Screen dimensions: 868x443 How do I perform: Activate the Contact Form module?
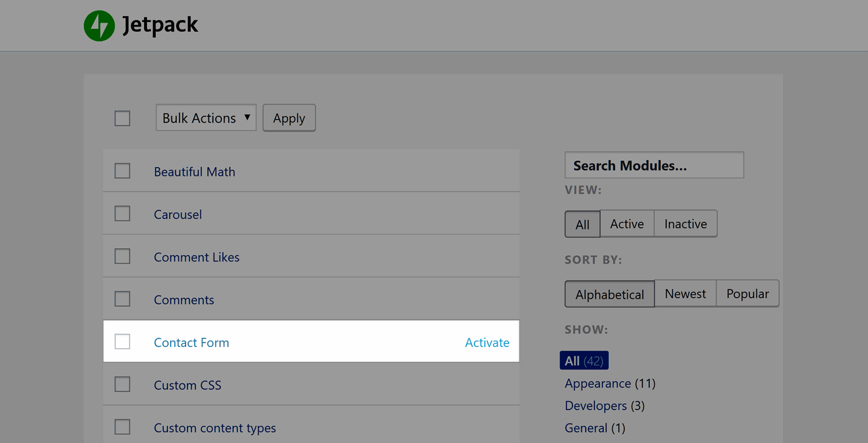point(487,342)
